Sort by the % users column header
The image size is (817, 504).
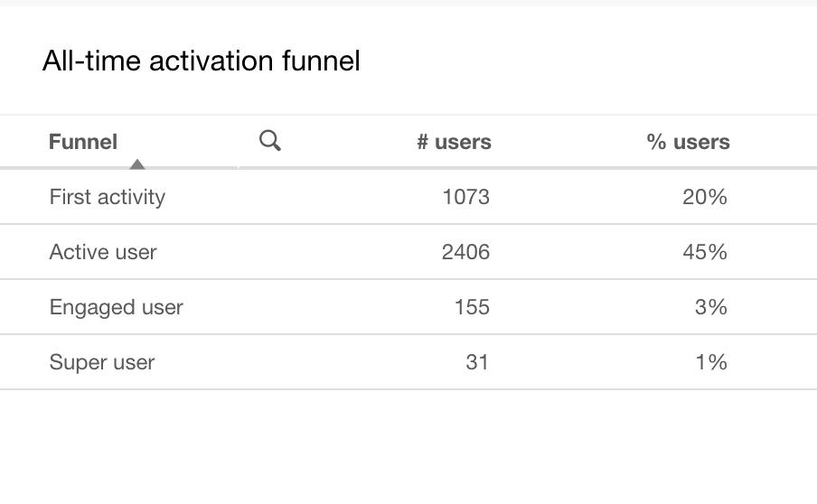pos(688,142)
